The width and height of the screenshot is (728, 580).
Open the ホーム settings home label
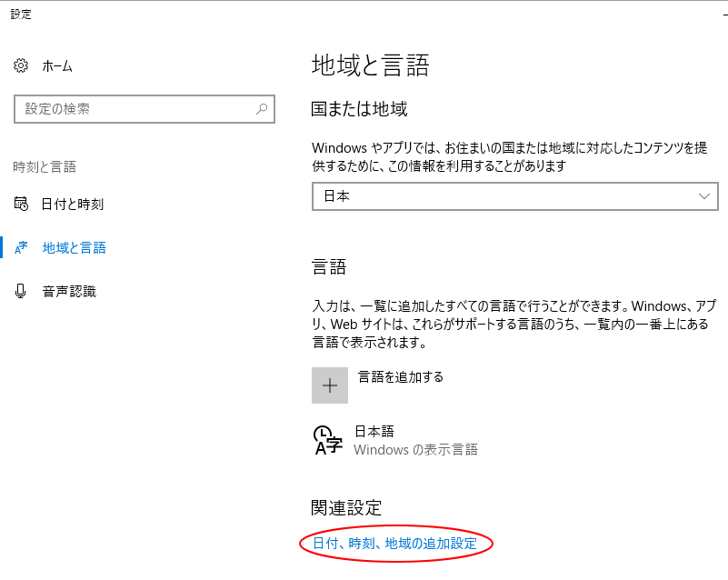(x=57, y=66)
